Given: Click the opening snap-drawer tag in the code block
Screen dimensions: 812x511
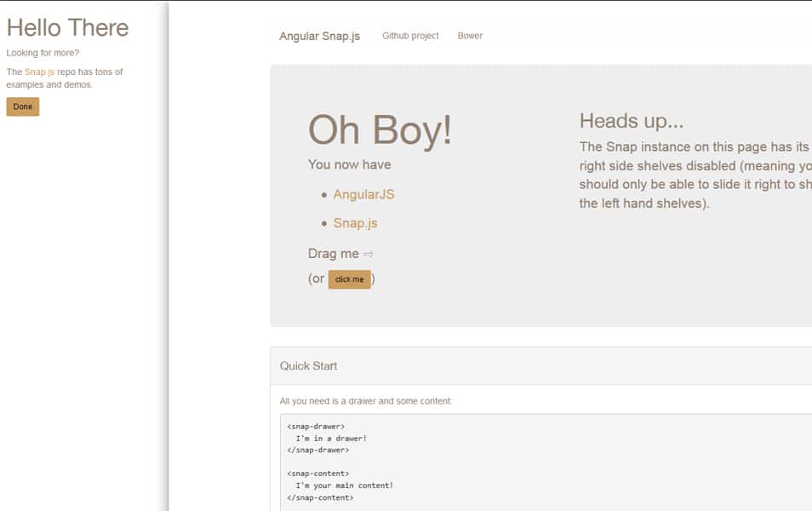Looking at the screenshot, I should pos(316,426).
